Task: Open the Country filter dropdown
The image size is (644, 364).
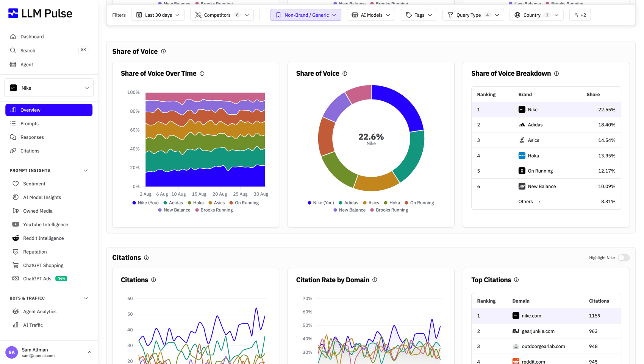Action: 536,15
